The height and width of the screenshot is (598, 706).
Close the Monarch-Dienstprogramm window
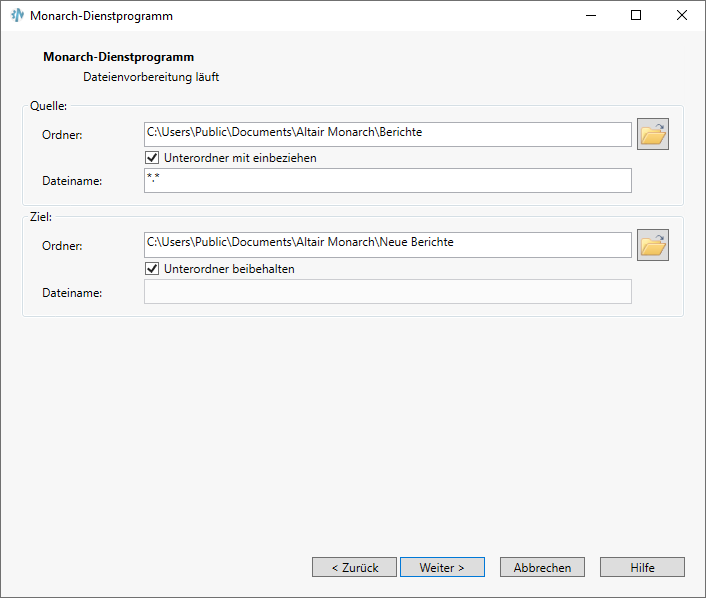point(682,16)
